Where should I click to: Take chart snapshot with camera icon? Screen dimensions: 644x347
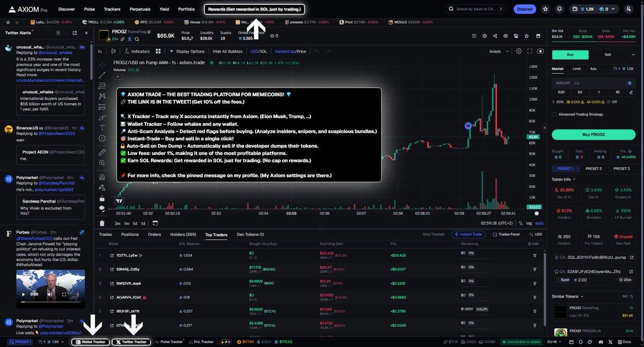click(540, 52)
